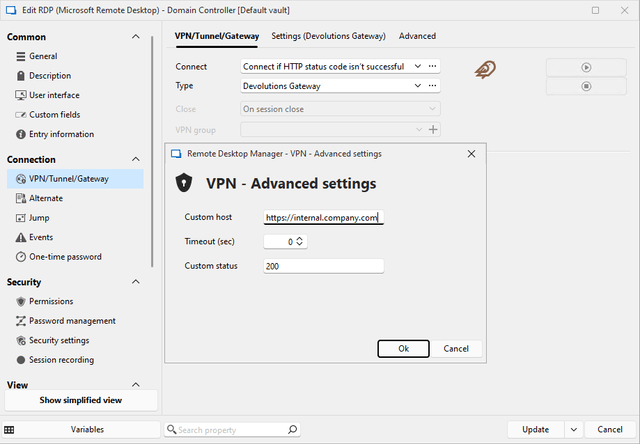Click the Timeout seconds stepper
640x444 pixels.
(300, 241)
